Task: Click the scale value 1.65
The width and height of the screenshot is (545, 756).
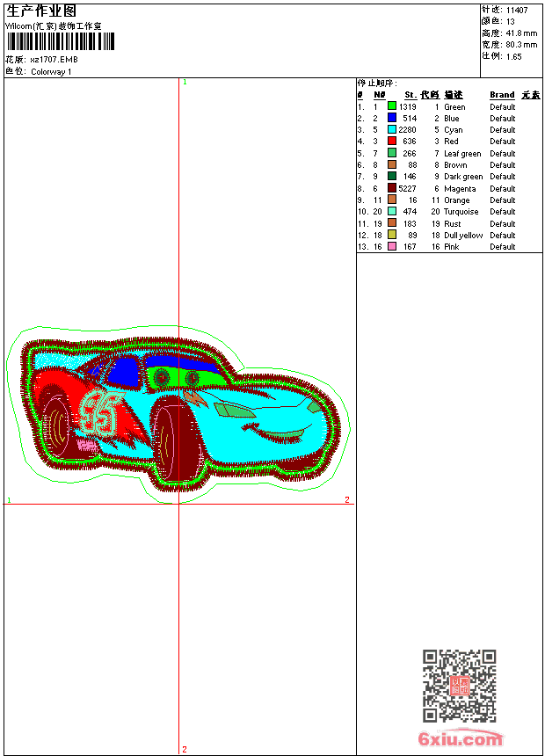Action: [513, 56]
